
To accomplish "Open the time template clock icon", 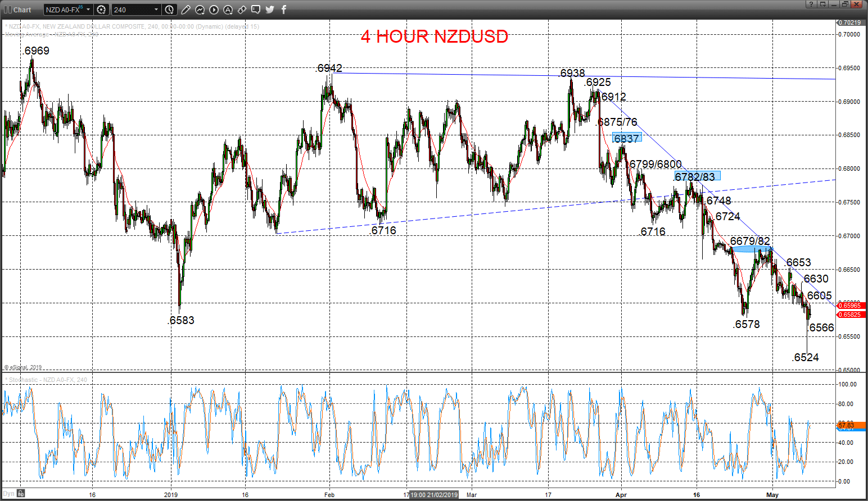I will coord(170,10).
